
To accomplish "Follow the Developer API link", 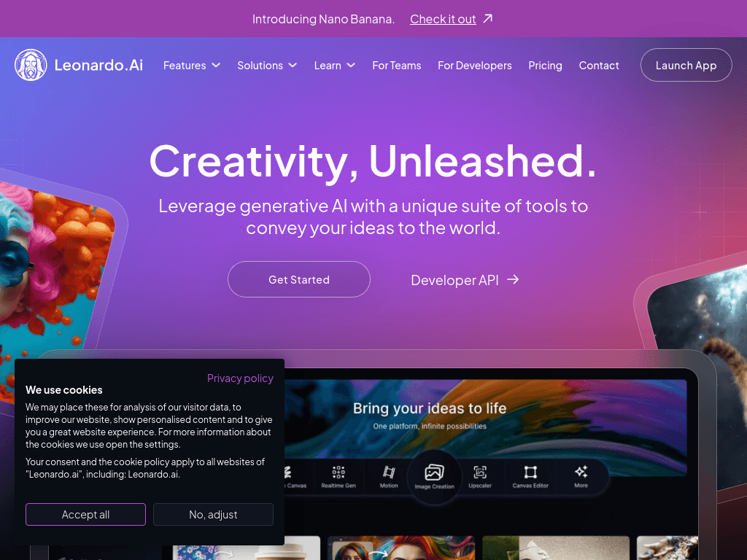I will pyautogui.click(x=465, y=280).
